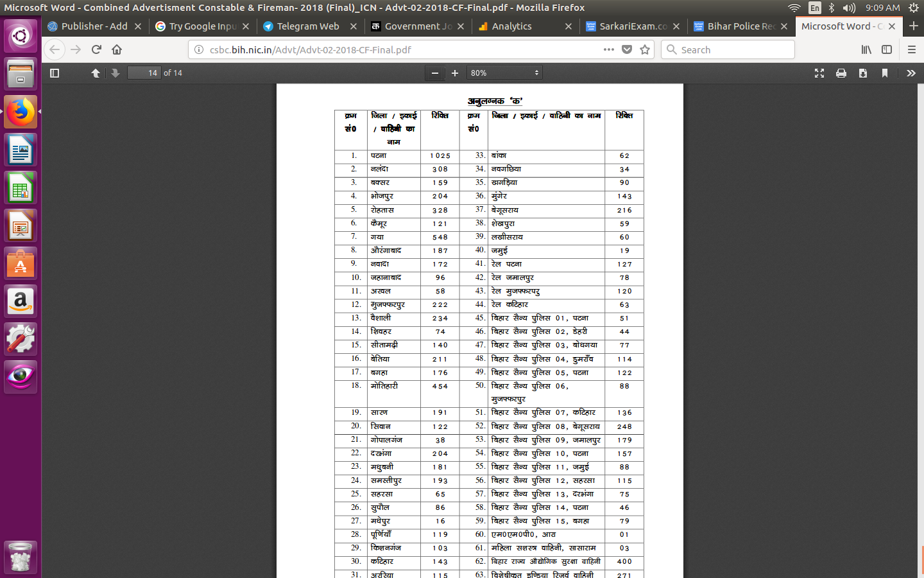The height and width of the screenshot is (578, 924).
Task: Download the PDF file
Action: coord(863,73)
